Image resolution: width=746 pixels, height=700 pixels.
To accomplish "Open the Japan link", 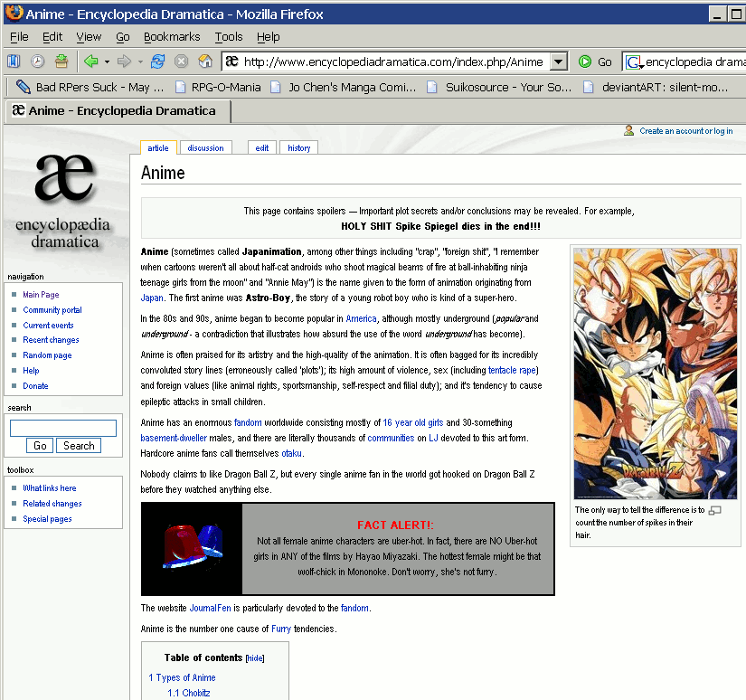I will tap(152, 298).
